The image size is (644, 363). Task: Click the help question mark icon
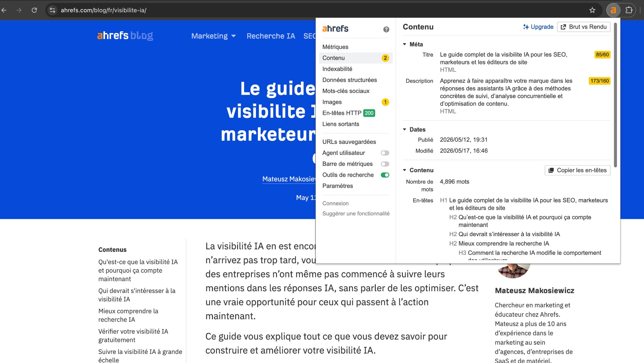pos(386,29)
